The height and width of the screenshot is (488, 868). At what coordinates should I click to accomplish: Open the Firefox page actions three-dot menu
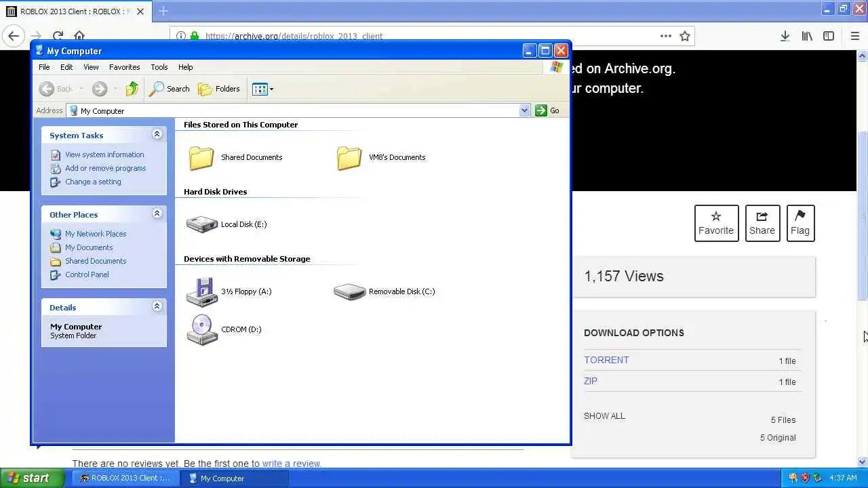click(x=666, y=36)
